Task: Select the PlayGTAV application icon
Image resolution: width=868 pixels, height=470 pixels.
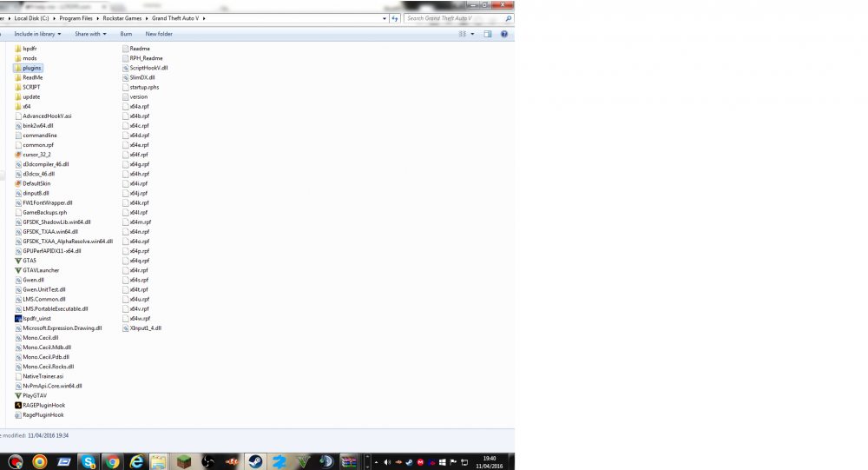Action: (17, 395)
